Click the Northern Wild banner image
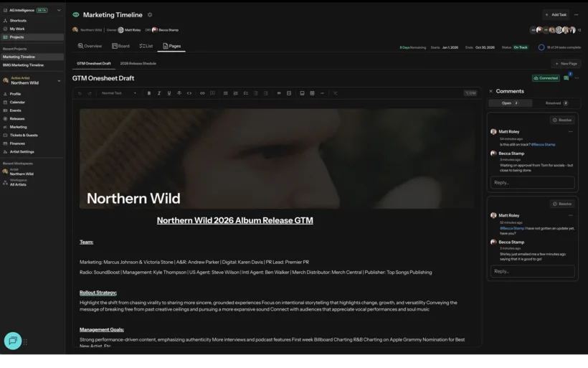 pyautogui.click(x=277, y=159)
